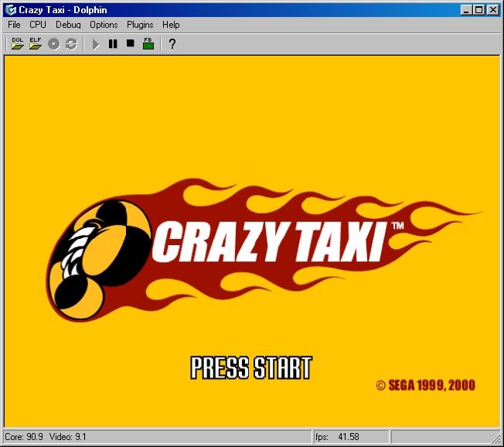Open the Options menu
Viewport: 504px width, 447px height.
[104, 25]
